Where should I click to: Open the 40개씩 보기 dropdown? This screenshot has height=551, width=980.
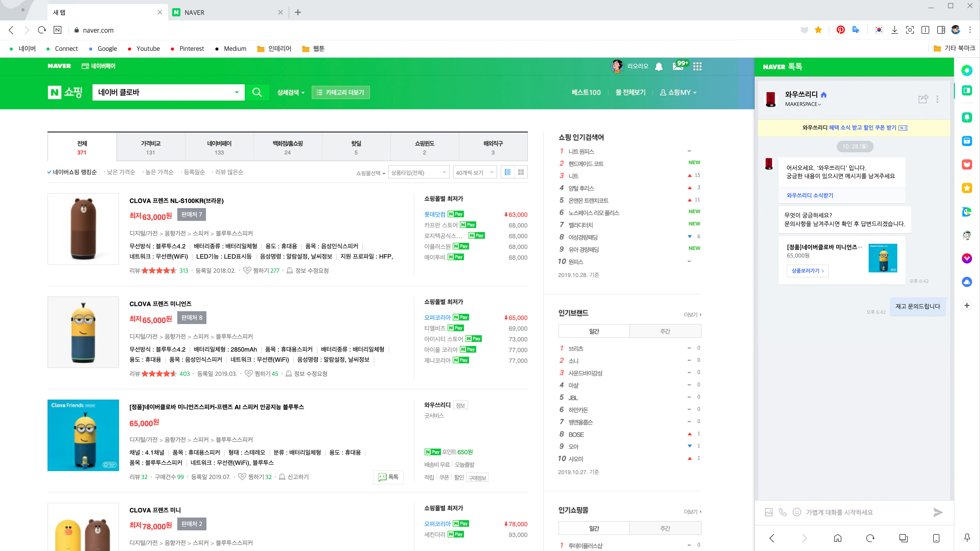(x=475, y=173)
